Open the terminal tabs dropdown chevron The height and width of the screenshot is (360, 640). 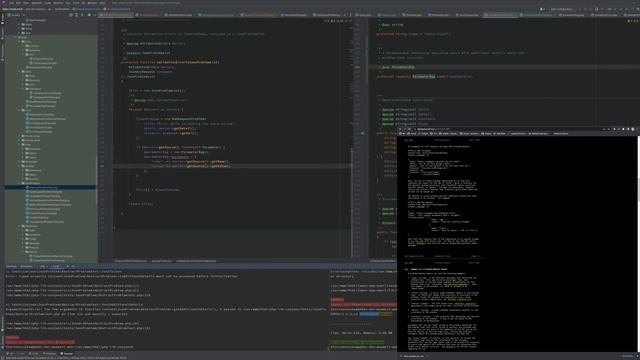coord(73,266)
